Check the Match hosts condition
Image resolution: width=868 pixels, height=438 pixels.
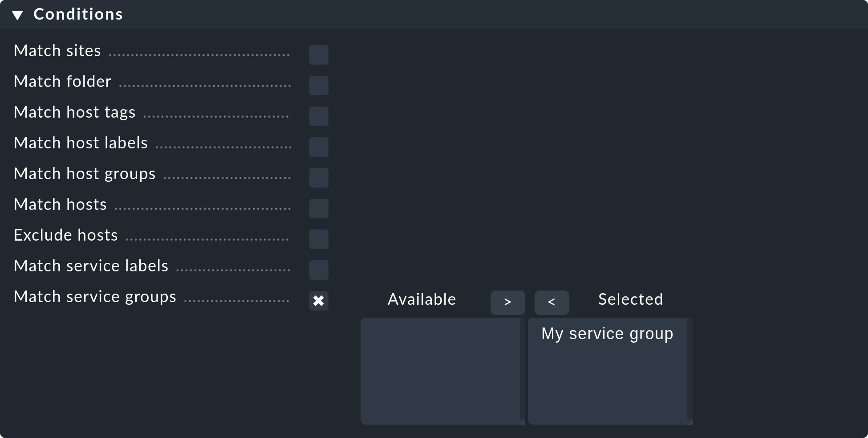click(x=319, y=208)
